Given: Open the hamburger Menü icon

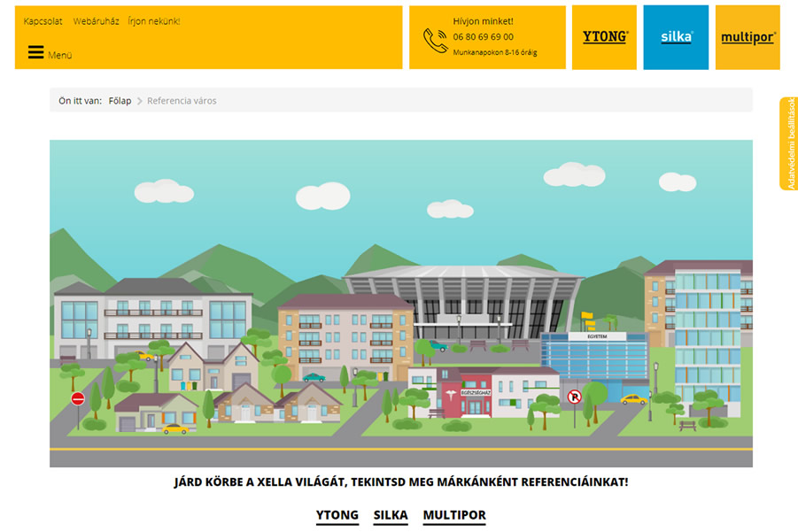Looking at the screenshot, I should (x=35, y=52).
